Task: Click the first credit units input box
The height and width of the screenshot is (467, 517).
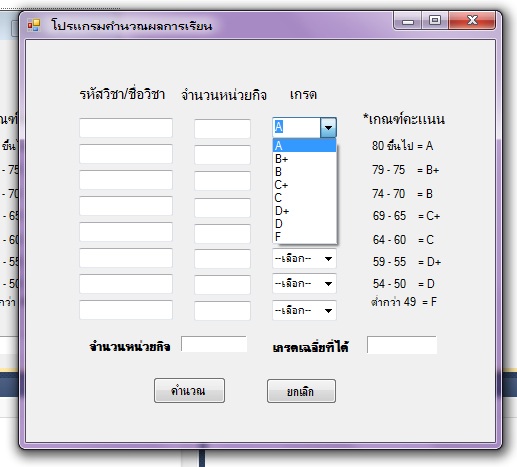Action: pyautogui.click(x=222, y=129)
